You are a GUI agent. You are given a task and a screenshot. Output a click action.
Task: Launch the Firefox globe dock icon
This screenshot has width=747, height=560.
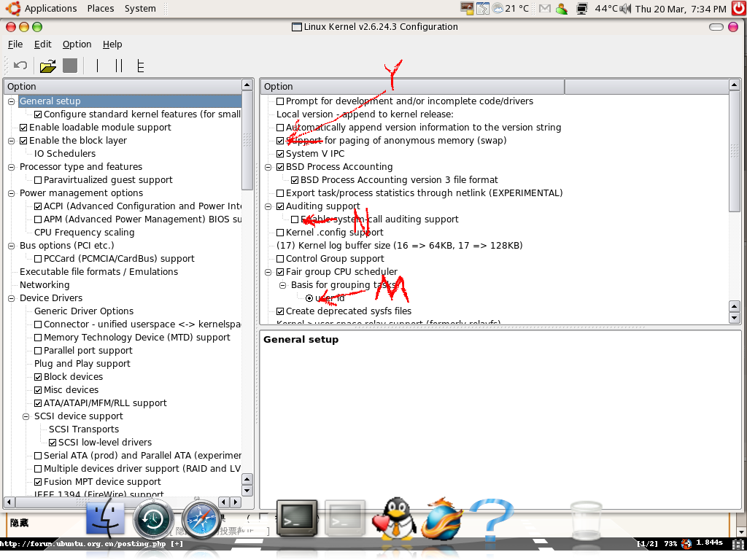pos(443,519)
